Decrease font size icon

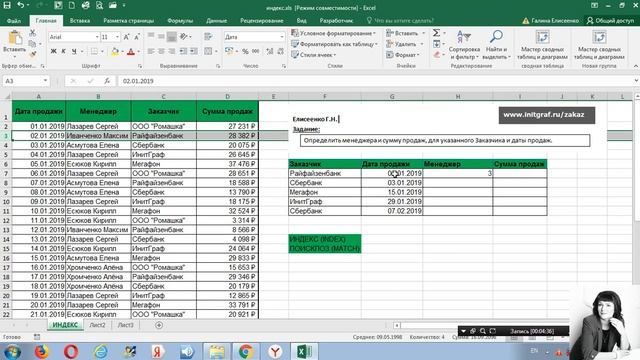pyautogui.click(x=137, y=37)
